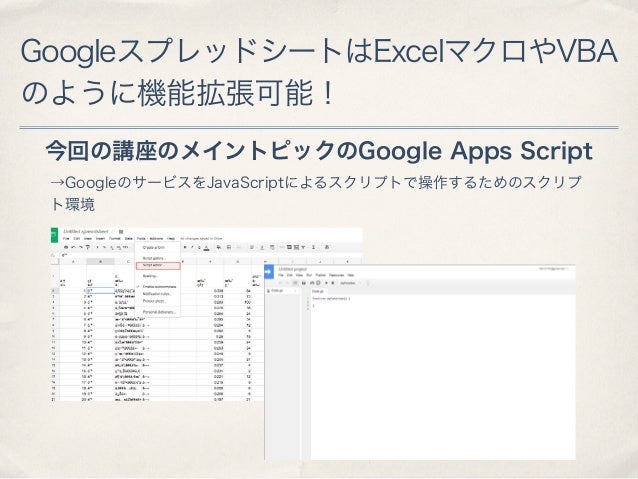Viewport: 638px width, 479px height.
Task: Click the redo icon in the Sheets toolbar
Action: [81, 247]
